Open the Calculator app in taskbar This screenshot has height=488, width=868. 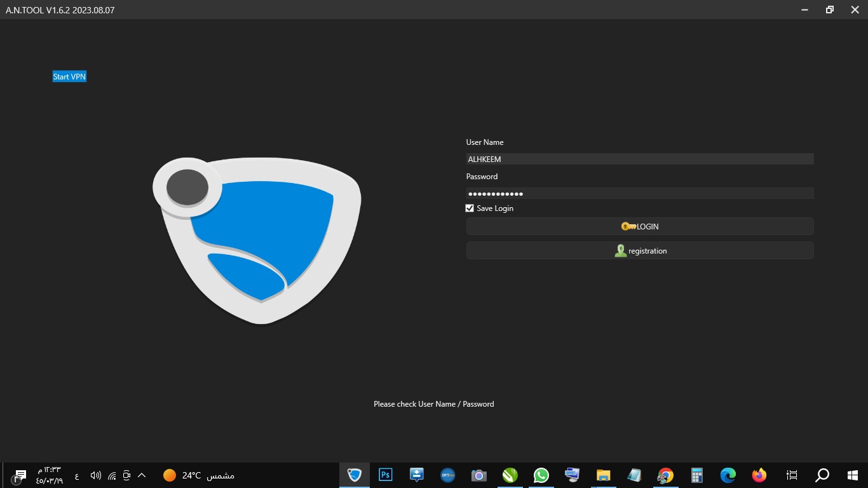tap(696, 475)
